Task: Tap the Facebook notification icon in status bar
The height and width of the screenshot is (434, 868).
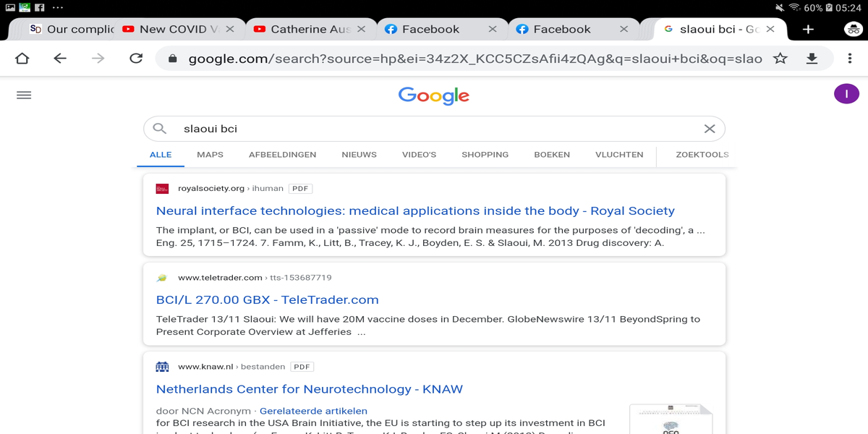Action: pyautogui.click(x=40, y=7)
